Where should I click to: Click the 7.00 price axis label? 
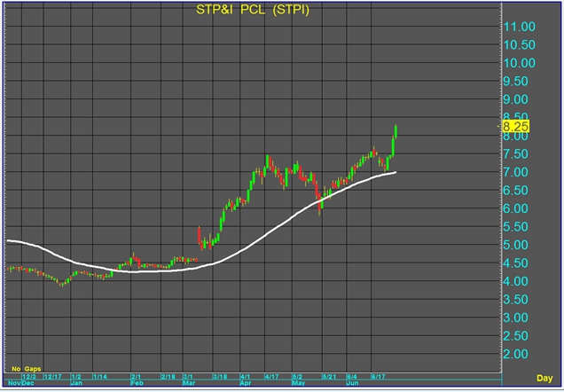pyautogui.click(x=515, y=172)
